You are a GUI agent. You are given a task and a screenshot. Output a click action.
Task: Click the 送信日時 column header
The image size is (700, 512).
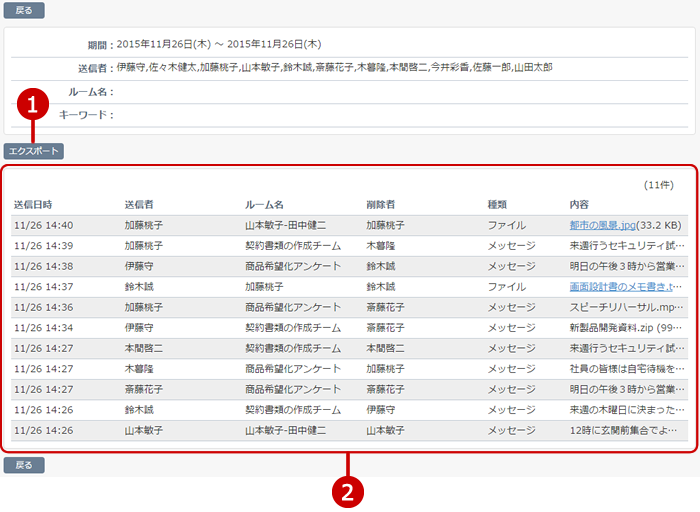tap(33, 205)
